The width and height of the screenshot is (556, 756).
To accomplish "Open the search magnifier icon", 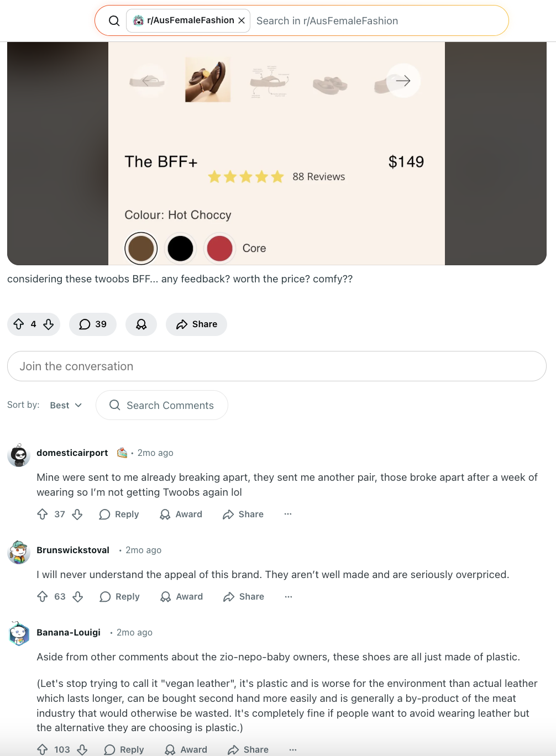I will 114,20.
